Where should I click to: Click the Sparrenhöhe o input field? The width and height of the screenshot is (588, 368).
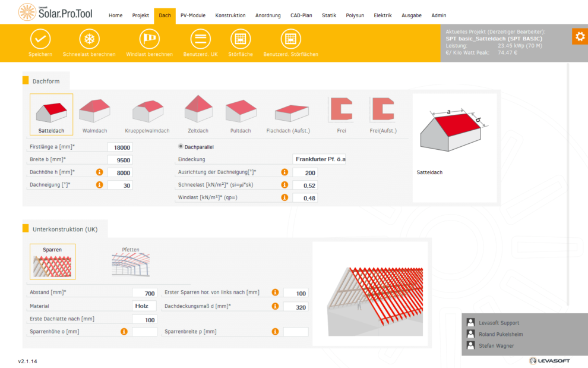pyautogui.click(x=144, y=332)
